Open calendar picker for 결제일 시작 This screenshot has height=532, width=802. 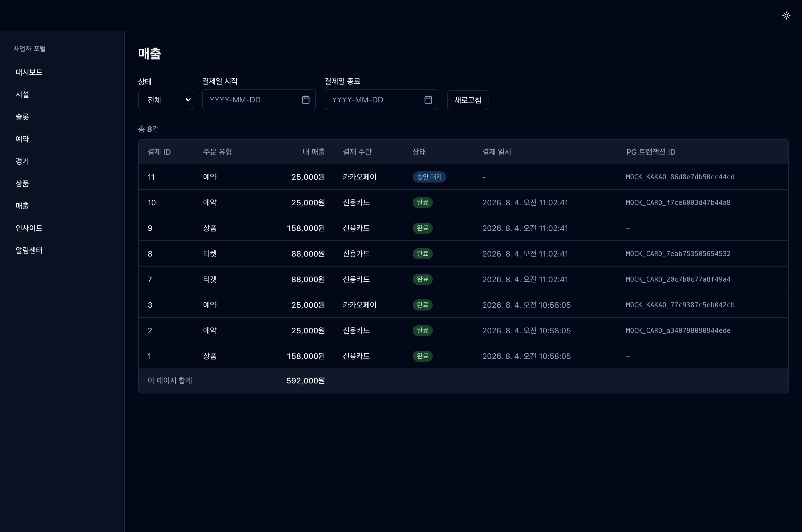click(305, 100)
